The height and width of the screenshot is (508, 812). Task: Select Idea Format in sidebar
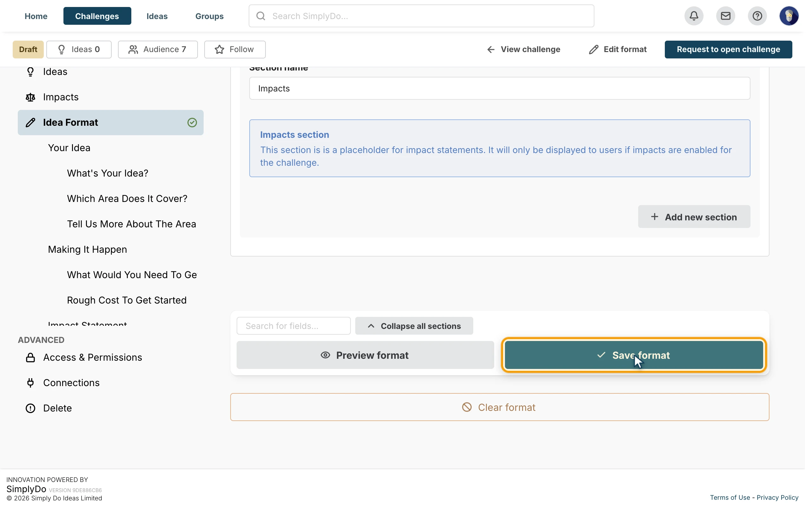pos(111,122)
